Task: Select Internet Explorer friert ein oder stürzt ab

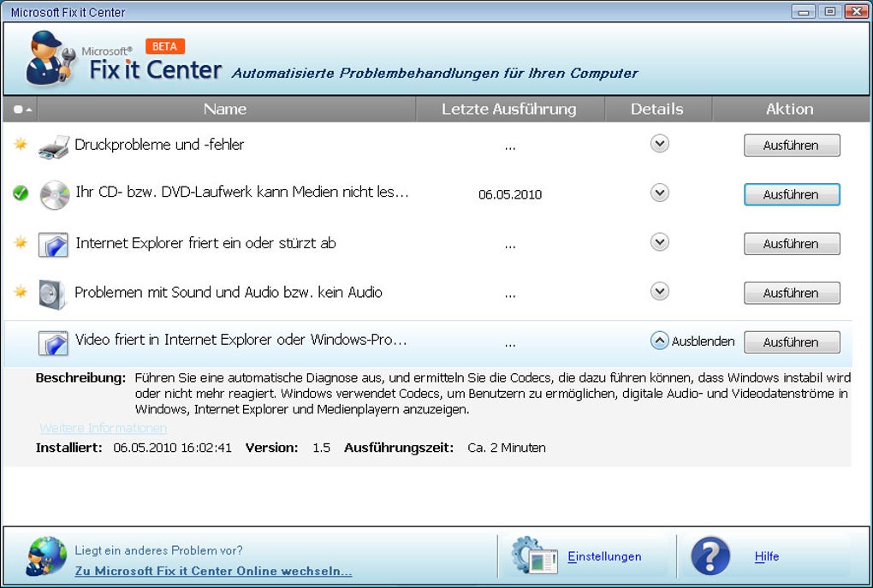Action: [205, 243]
